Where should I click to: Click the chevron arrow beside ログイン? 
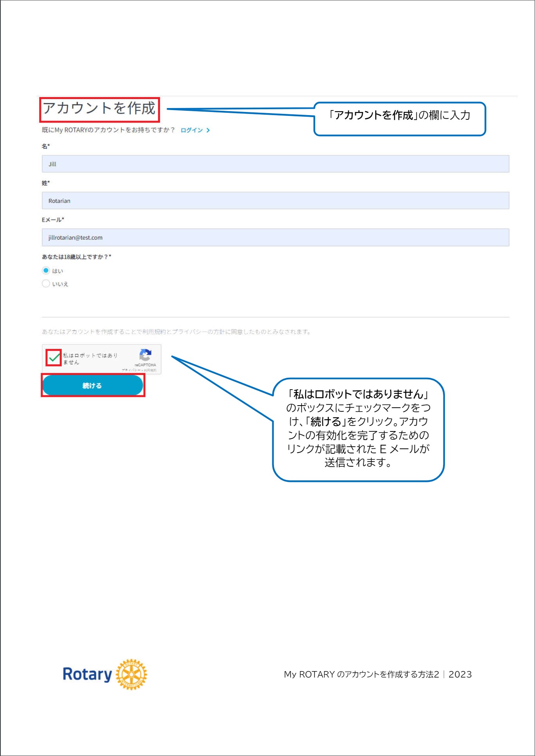208,130
